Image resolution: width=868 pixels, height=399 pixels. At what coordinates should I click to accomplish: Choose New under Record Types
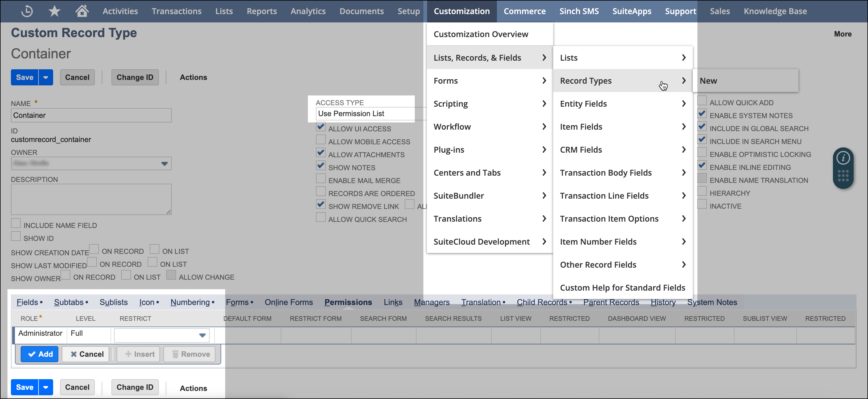click(x=745, y=80)
